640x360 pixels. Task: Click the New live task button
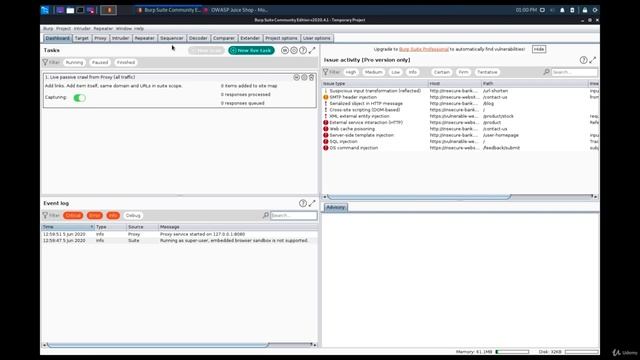point(251,50)
